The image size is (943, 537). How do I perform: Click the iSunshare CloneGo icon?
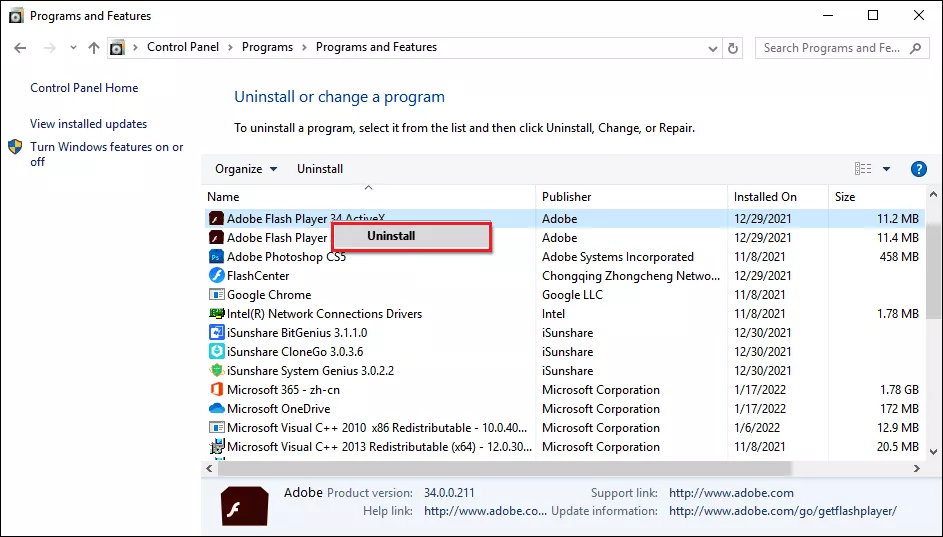tap(216, 352)
